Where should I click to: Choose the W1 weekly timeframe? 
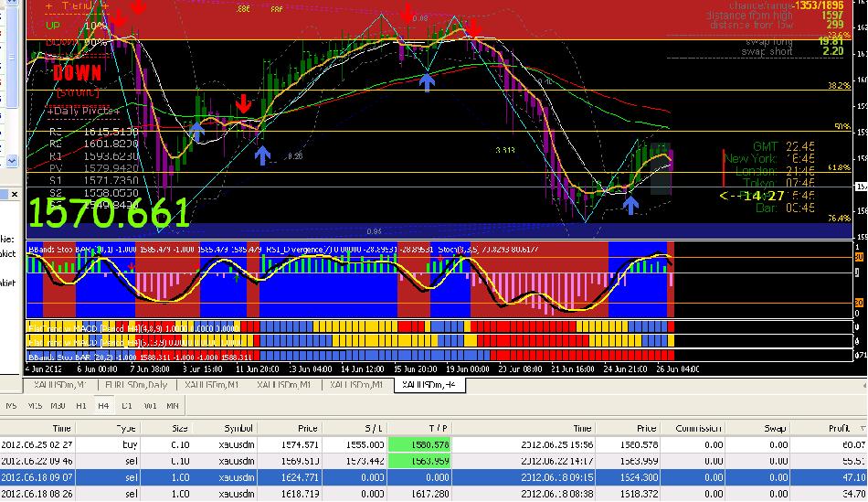click(x=150, y=404)
